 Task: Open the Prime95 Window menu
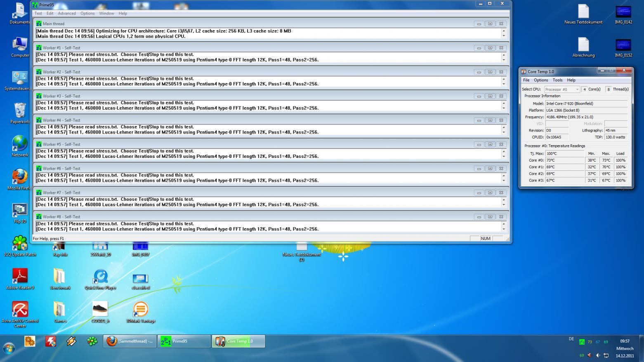pos(106,13)
